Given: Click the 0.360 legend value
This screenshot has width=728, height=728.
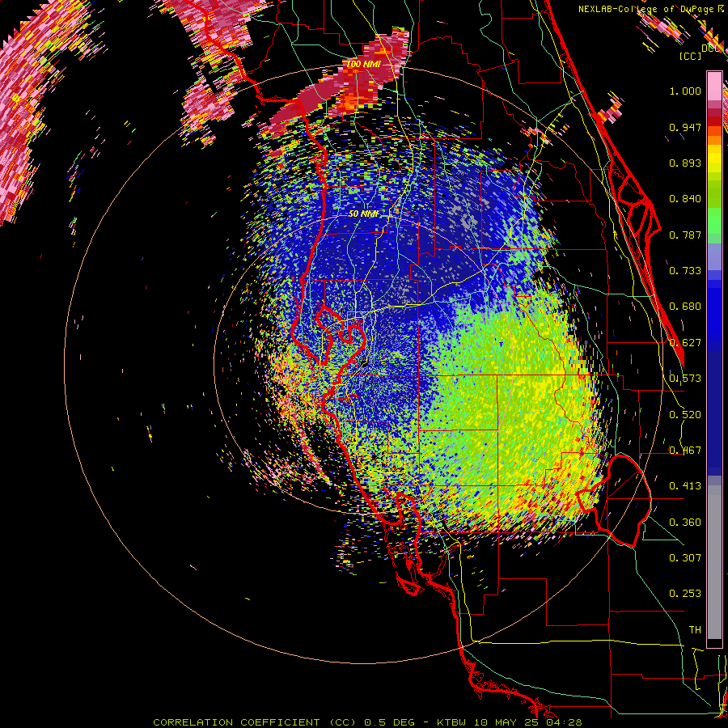Looking at the screenshot, I should tap(685, 523).
